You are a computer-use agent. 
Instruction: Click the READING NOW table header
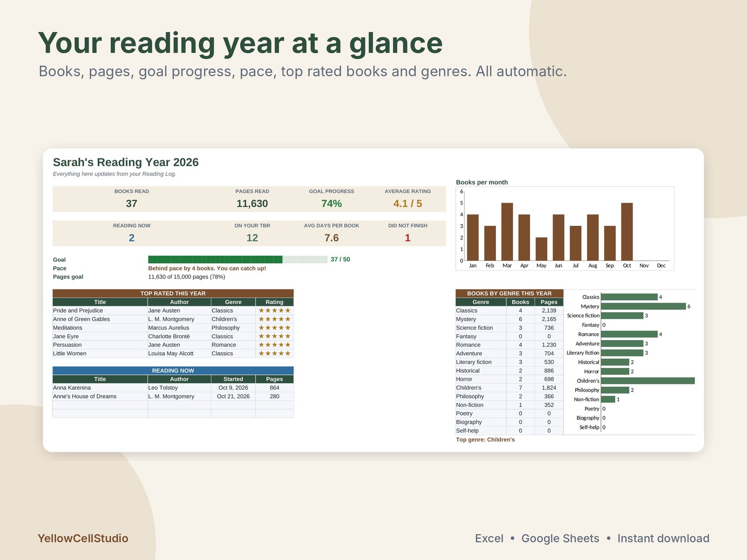point(173,371)
